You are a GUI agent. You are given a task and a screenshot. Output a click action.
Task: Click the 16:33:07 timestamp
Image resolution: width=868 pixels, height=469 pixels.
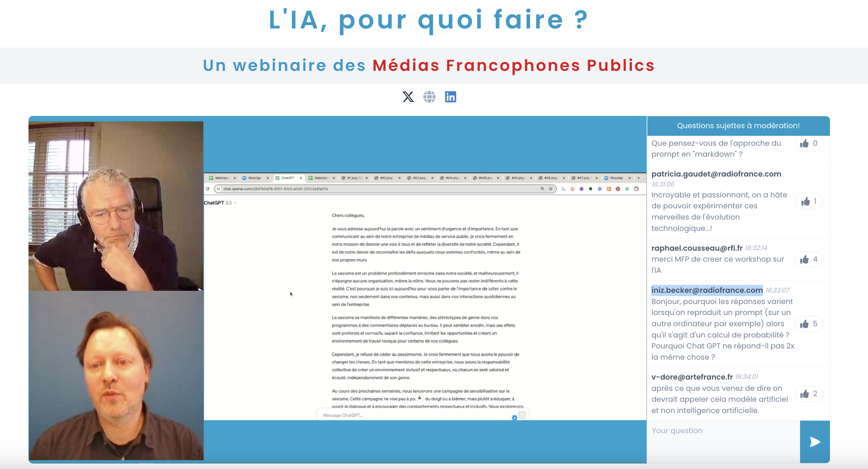coord(777,290)
